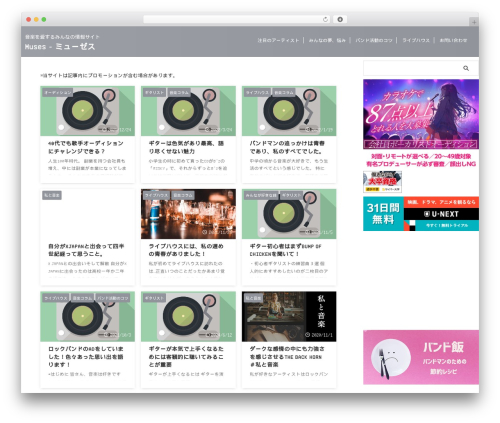This screenshot has height=423, width=500.
Task: Open a new tab with the plus button
Action: tap(474, 22)
